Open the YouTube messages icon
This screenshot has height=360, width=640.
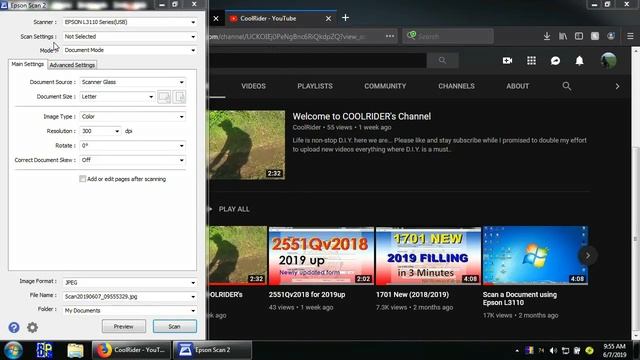click(555, 60)
